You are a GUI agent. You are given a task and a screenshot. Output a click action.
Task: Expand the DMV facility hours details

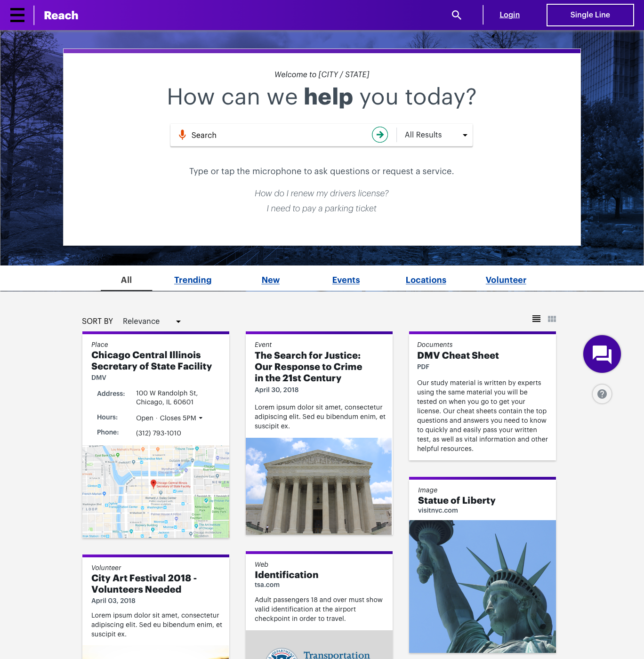pos(201,418)
